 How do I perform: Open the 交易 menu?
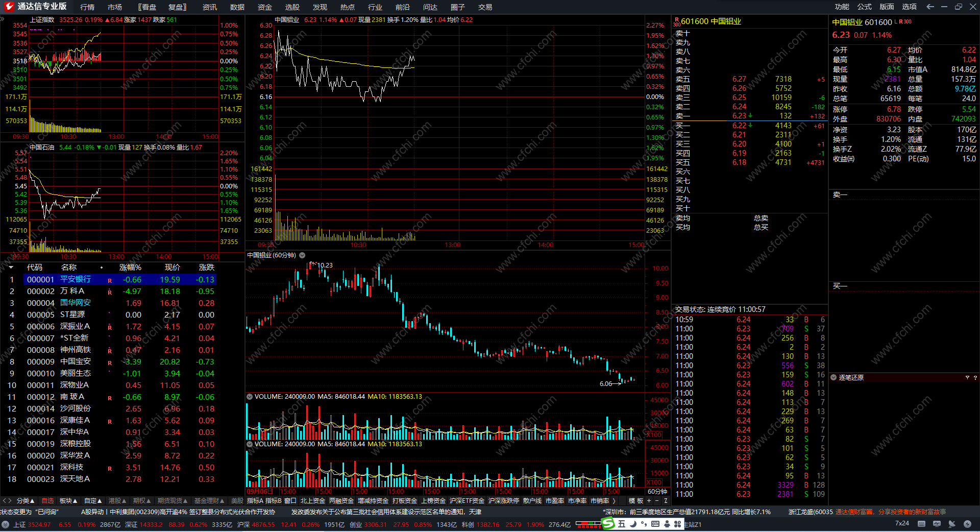485,7
